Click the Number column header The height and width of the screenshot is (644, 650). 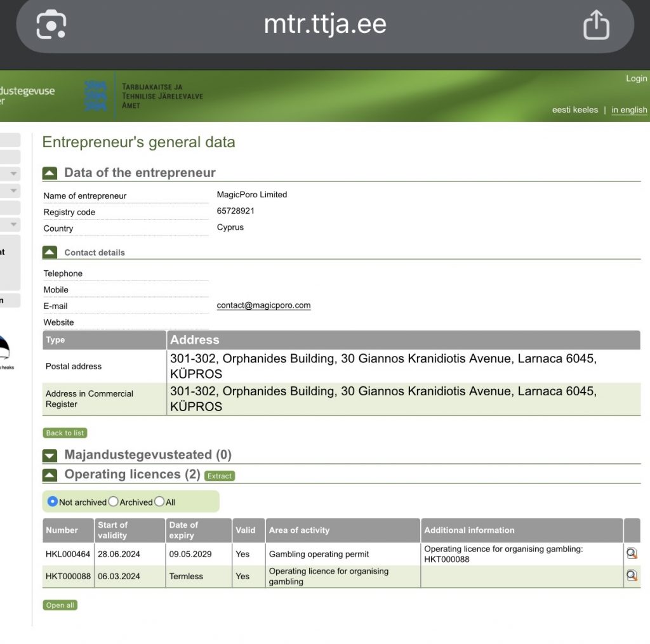[x=69, y=530]
